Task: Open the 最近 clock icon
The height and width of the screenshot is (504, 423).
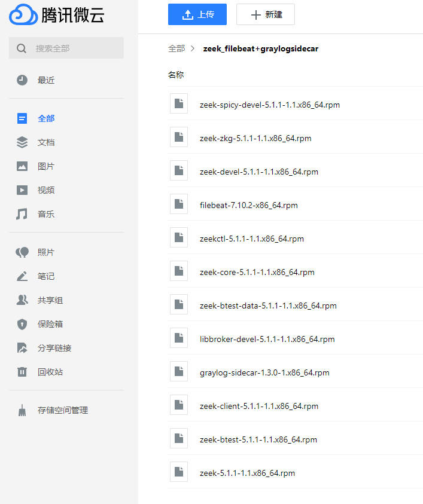Action: click(x=22, y=80)
